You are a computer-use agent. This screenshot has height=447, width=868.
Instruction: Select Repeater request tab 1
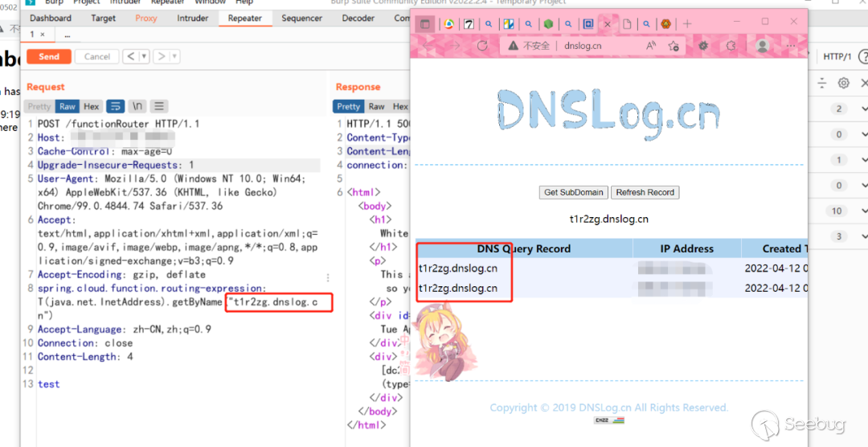coord(37,35)
